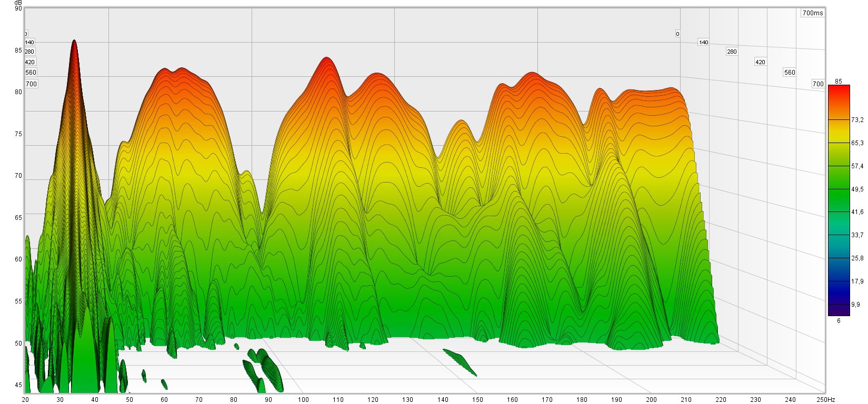Click the 100 tick on the frequency axis
This screenshot has width=868, height=404.
click(x=303, y=399)
